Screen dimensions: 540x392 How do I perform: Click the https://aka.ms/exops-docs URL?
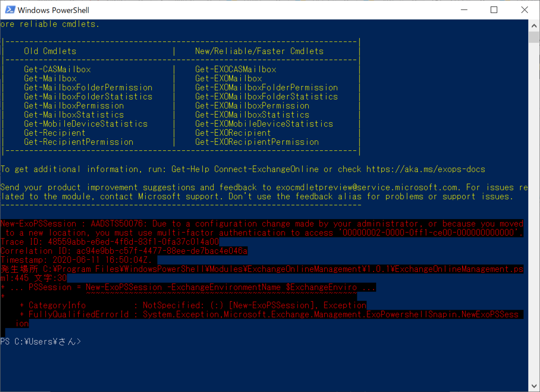pyautogui.click(x=426, y=169)
